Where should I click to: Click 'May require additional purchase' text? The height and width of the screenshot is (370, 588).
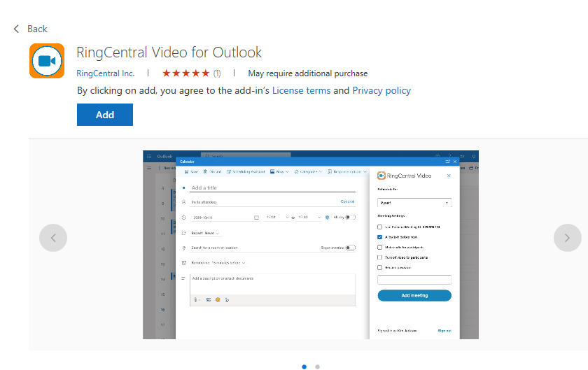pos(308,73)
